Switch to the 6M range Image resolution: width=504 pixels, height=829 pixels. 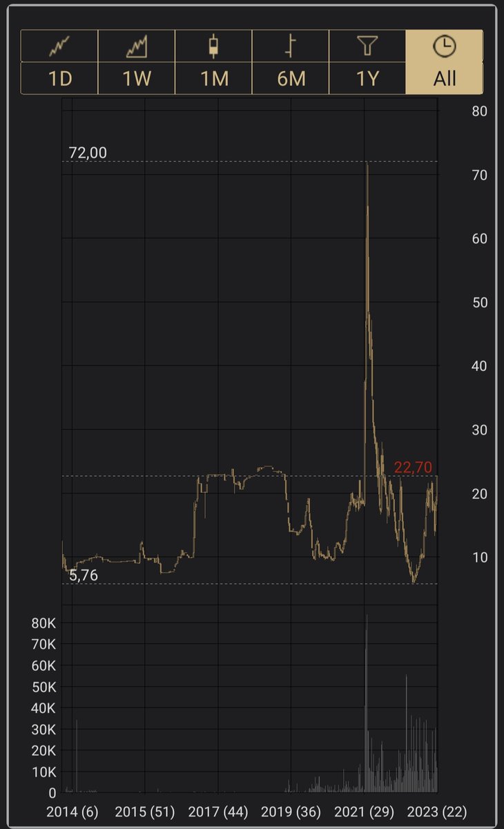click(291, 78)
